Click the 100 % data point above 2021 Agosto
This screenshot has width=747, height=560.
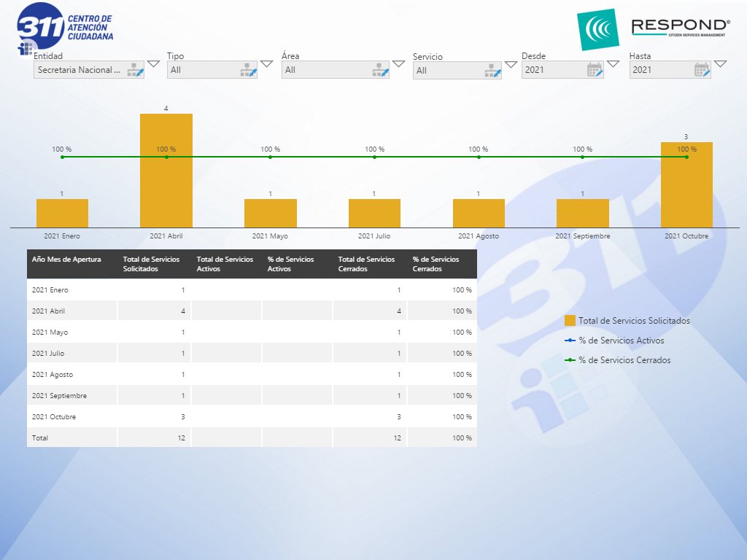pyautogui.click(x=479, y=157)
